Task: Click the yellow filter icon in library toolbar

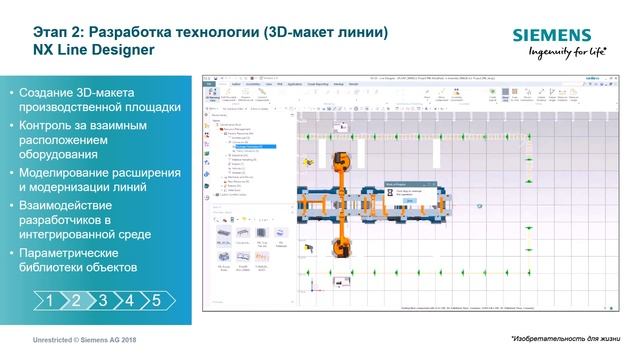Action: tap(244, 219)
